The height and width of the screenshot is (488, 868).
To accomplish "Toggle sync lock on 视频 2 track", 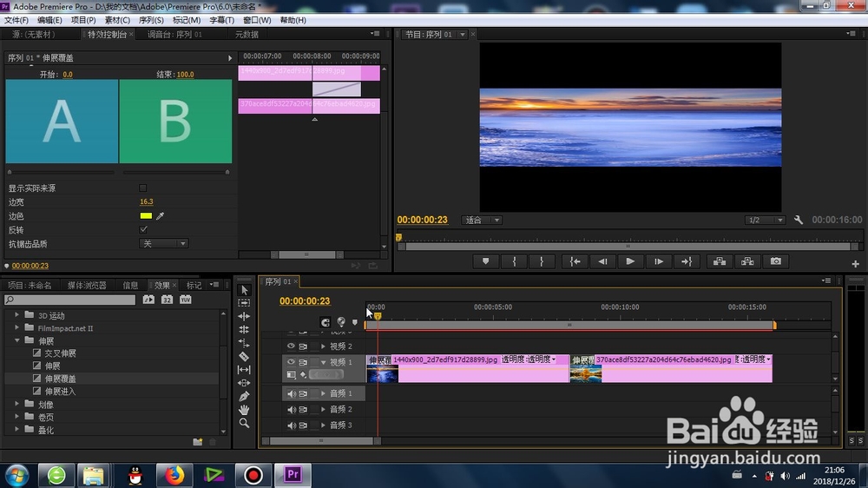I will pyautogui.click(x=303, y=346).
